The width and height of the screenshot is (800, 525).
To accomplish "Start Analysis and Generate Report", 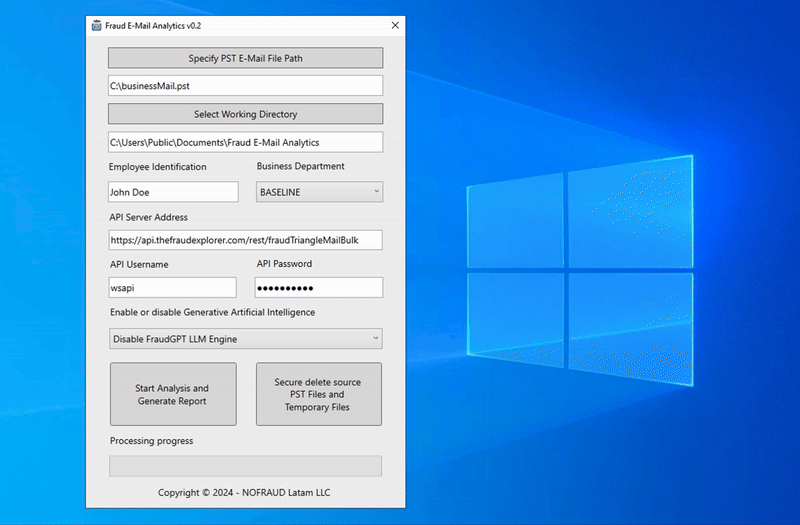I will coord(173,394).
